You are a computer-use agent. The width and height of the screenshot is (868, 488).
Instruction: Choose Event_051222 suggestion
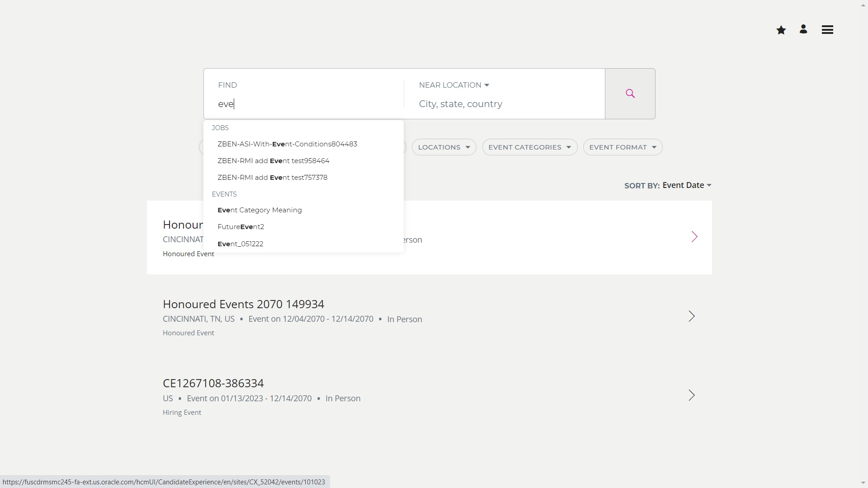point(240,244)
